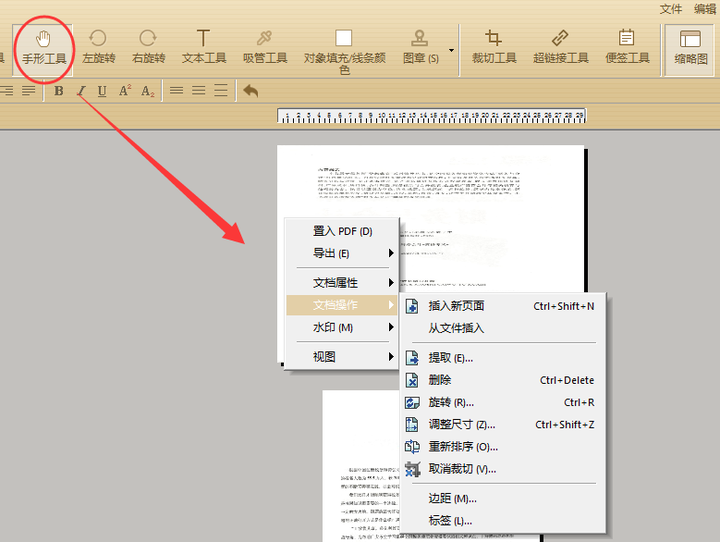Toggle underline text formatting

[102, 91]
